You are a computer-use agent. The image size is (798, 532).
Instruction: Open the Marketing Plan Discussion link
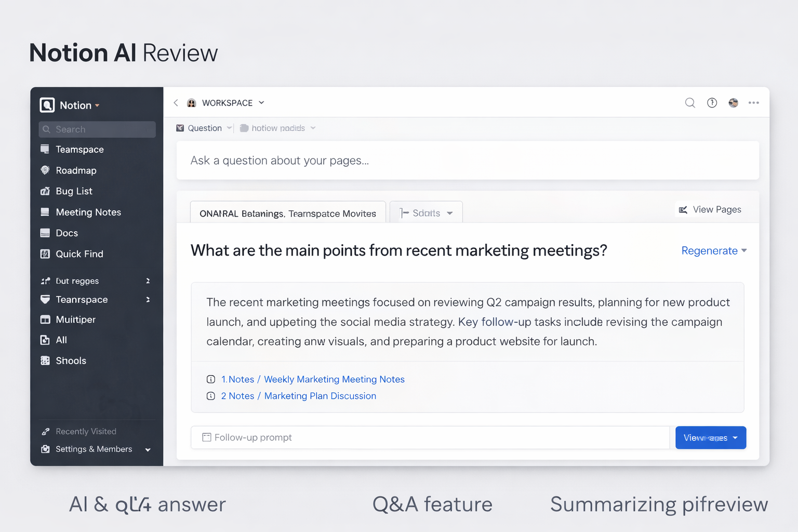click(320, 396)
